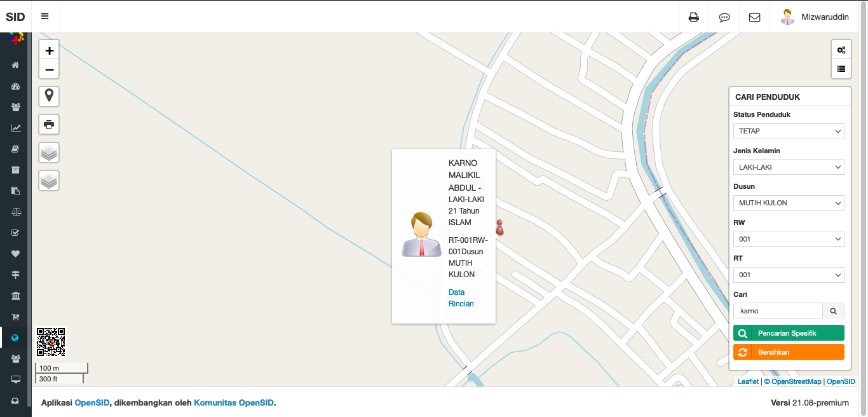Image resolution: width=868 pixels, height=417 pixels.
Task: Open the archive box icon in sidebar
Action: point(16,170)
